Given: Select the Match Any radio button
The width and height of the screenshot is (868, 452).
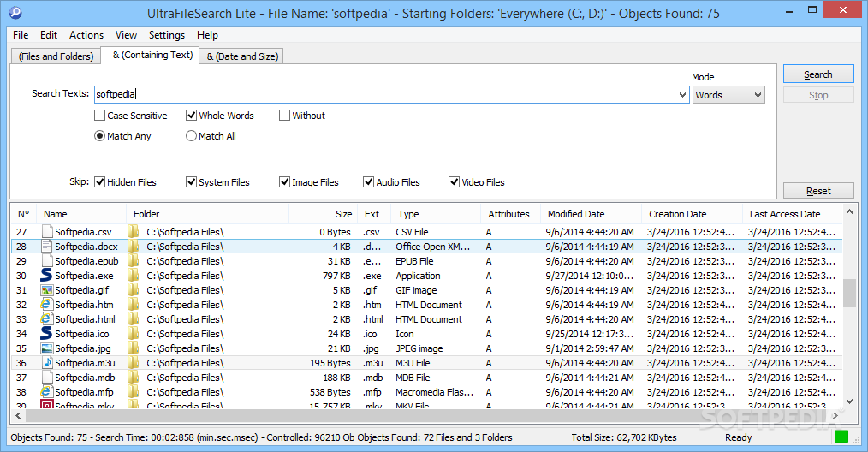Looking at the screenshot, I should point(99,136).
